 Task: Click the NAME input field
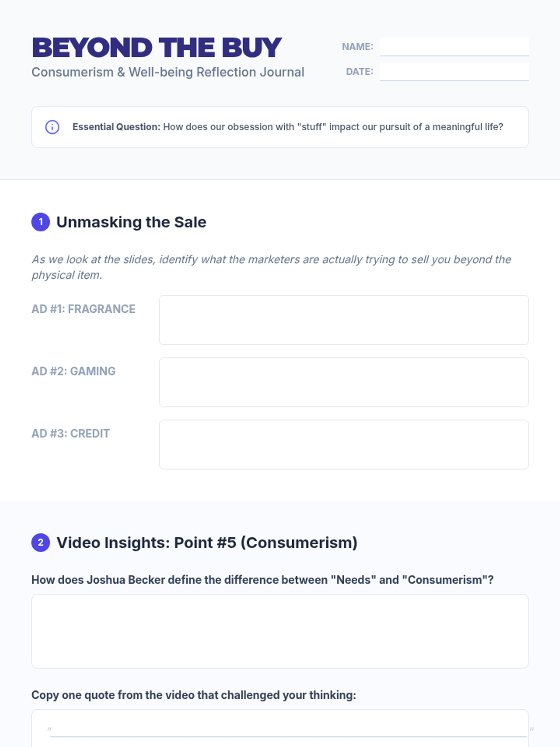click(x=454, y=47)
